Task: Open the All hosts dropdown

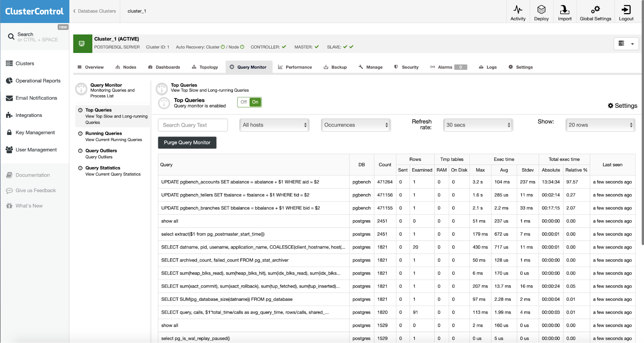Action: (x=274, y=125)
